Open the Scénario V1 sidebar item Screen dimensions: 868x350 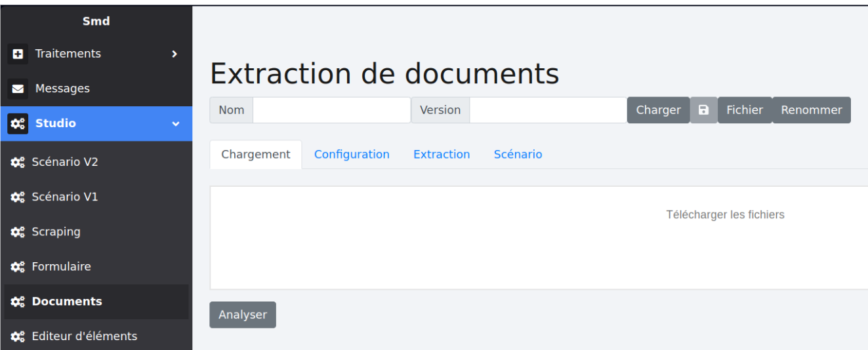64,197
